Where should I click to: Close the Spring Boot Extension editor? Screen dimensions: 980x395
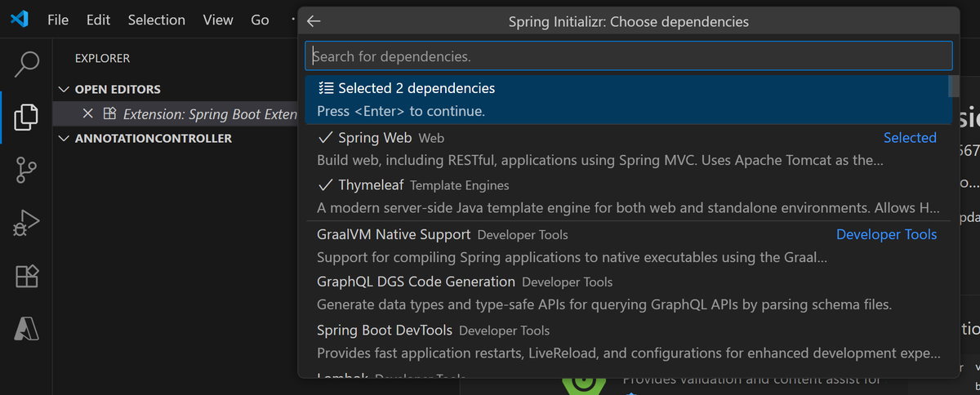(88, 113)
